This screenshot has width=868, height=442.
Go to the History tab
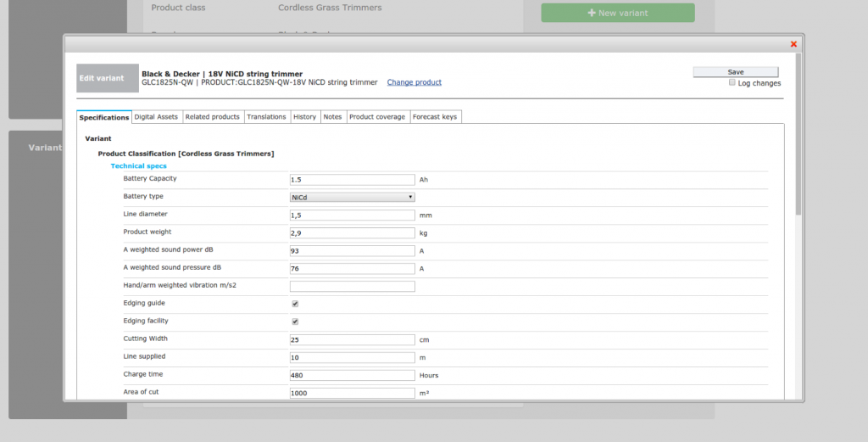coord(304,117)
